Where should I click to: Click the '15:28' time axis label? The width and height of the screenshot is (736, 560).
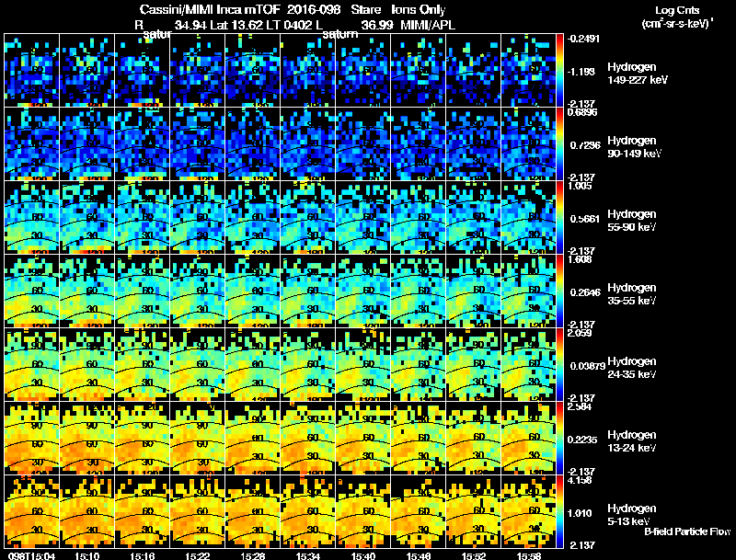252,555
